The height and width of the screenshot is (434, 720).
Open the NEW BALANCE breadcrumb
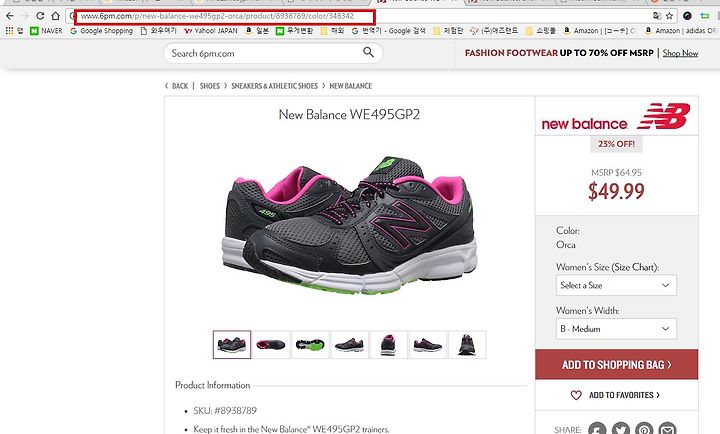[350, 86]
